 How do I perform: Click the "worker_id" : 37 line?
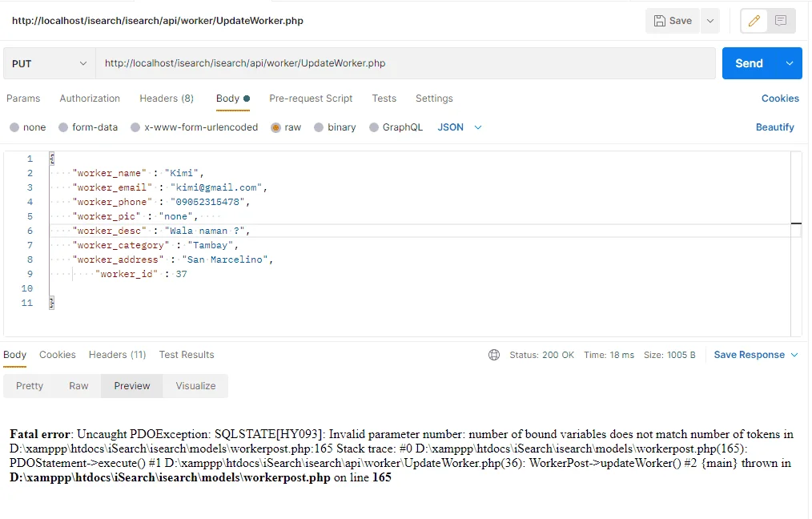(x=142, y=274)
